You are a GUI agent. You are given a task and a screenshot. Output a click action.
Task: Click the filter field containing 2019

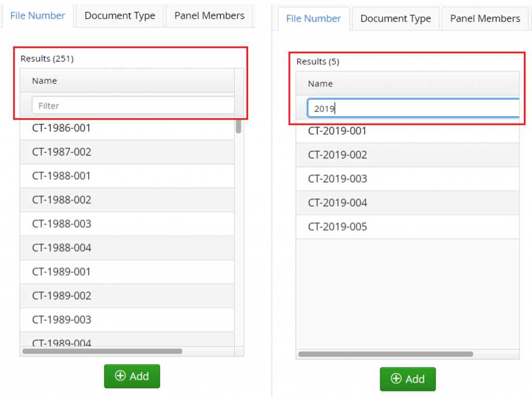pos(413,109)
